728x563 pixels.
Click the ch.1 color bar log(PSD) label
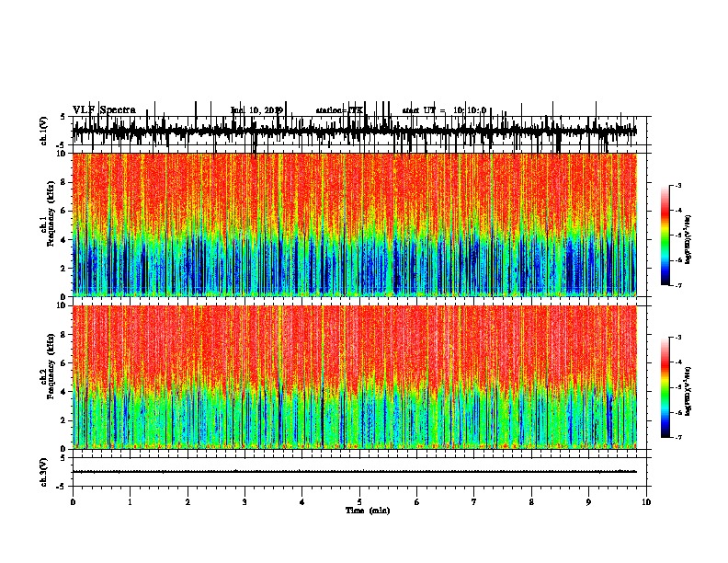(x=688, y=240)
